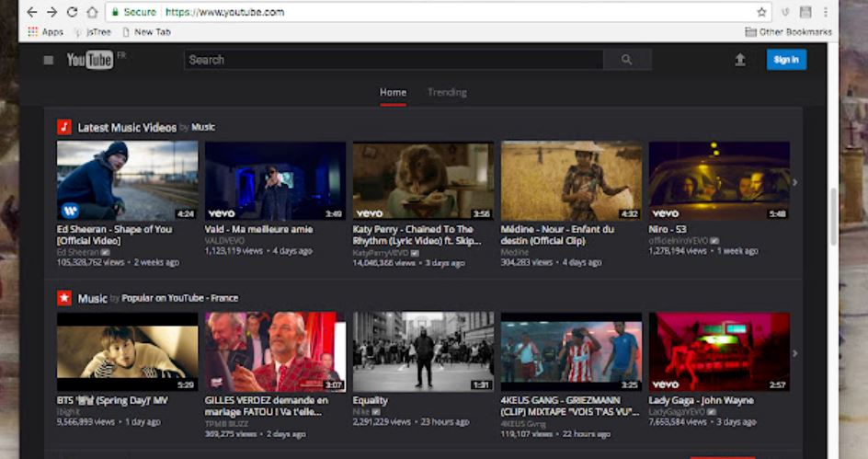Switch to the Trending tab

pos(447,93)
